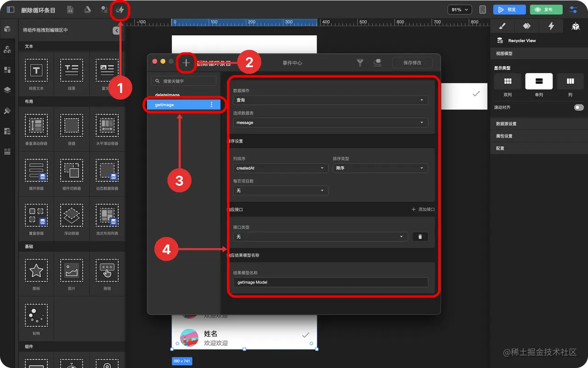Select the 双列 double column display type
Screen dimensions: 588x368
pyautogui.click(x=508, y=81)
